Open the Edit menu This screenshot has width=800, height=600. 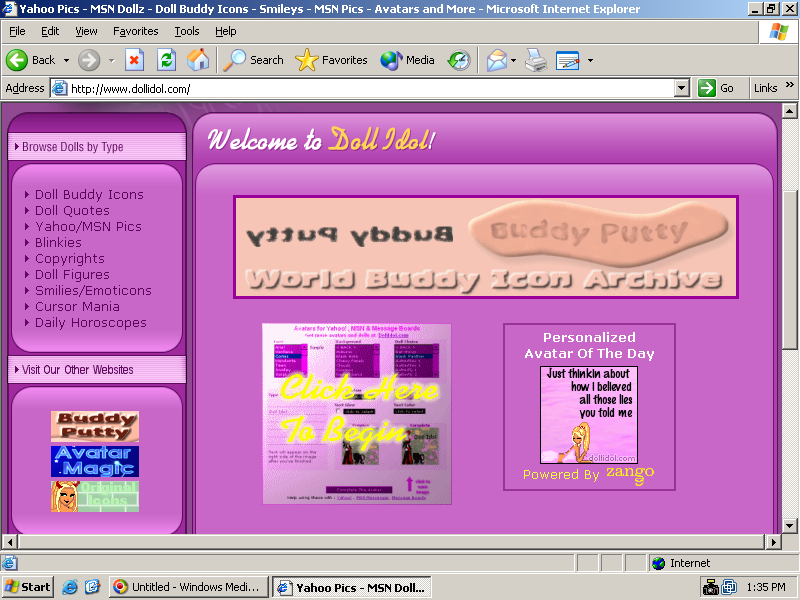click(50, 32)
